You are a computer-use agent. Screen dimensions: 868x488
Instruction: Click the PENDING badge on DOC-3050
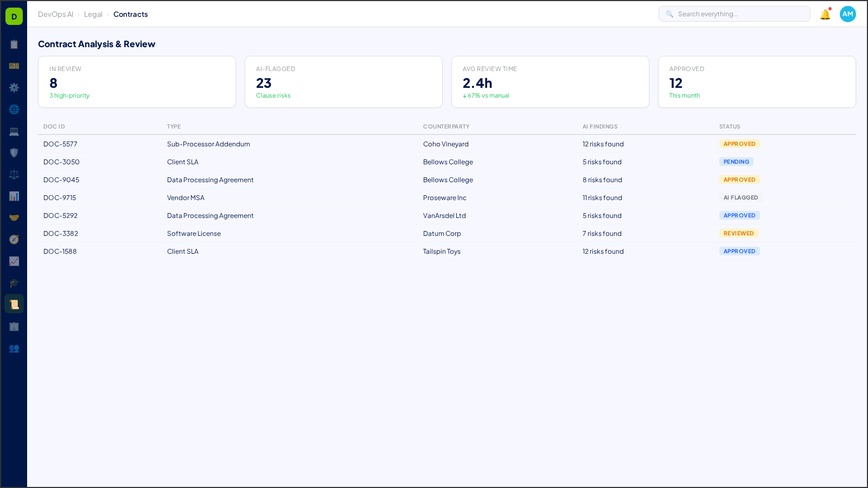[x=736, y=162]
